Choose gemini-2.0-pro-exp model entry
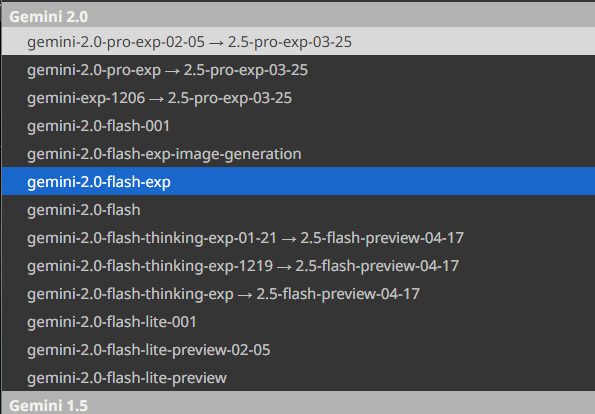 [x=298, y=69]
